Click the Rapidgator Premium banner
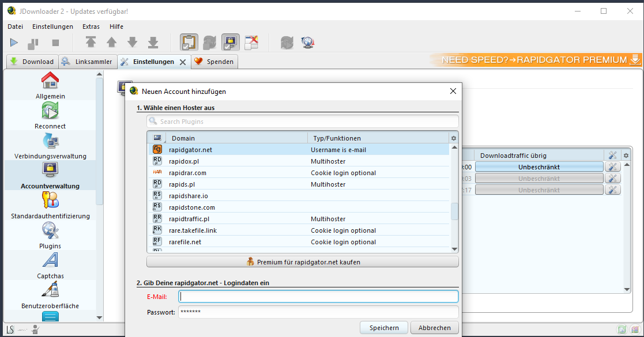The image size is (644, 337). click(535, 60)
